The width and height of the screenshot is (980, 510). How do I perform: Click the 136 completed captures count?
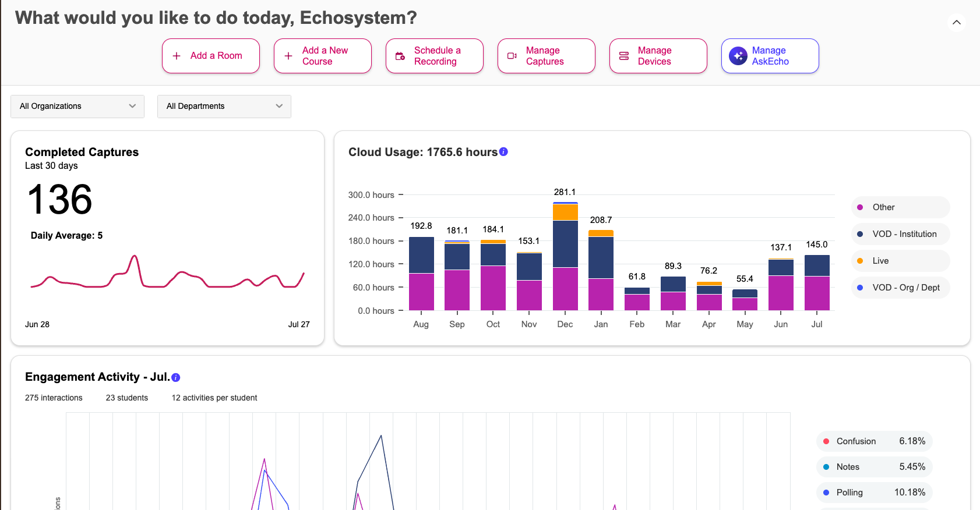59,199
